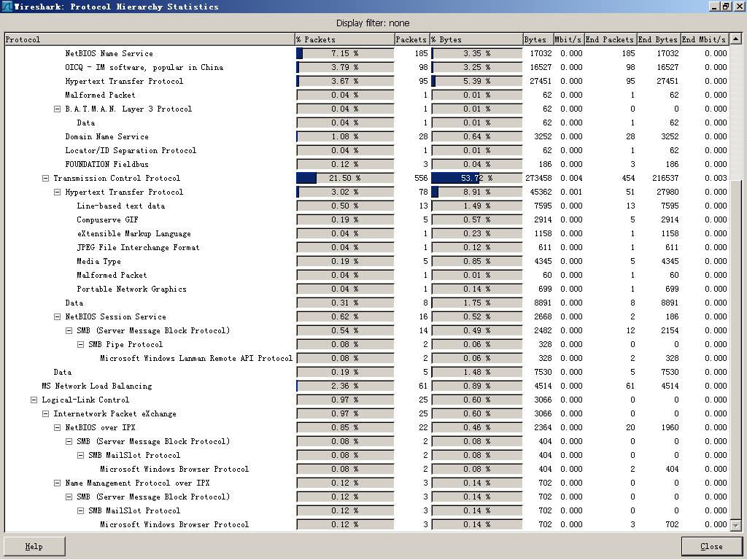Sort by % Bytes column header
747x560 pixels.
(x=476, y=39)
